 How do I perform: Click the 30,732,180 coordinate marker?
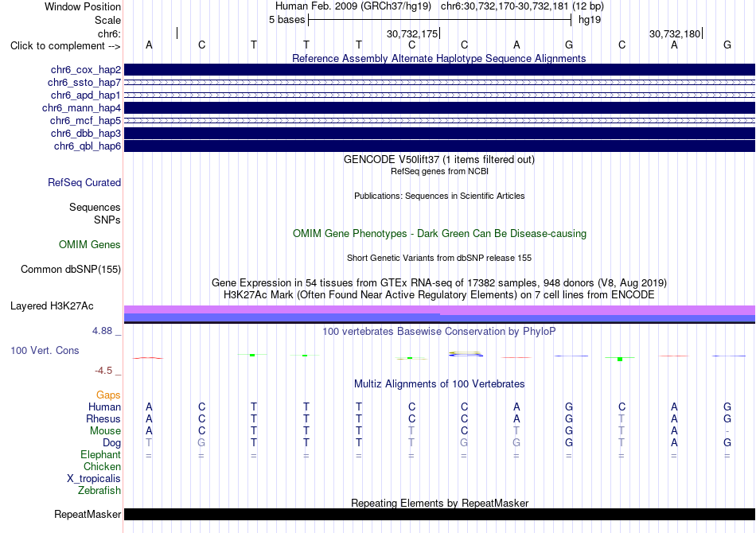pyautogui.click(x=675, y=33)
